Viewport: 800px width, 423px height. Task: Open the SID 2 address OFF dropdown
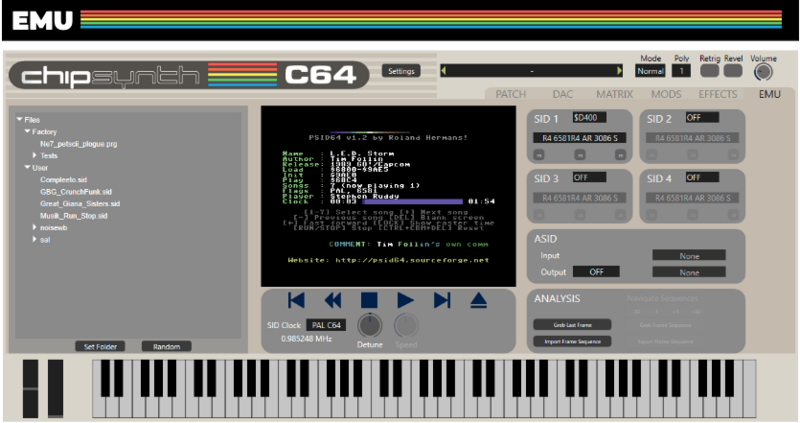pos(702,117)
